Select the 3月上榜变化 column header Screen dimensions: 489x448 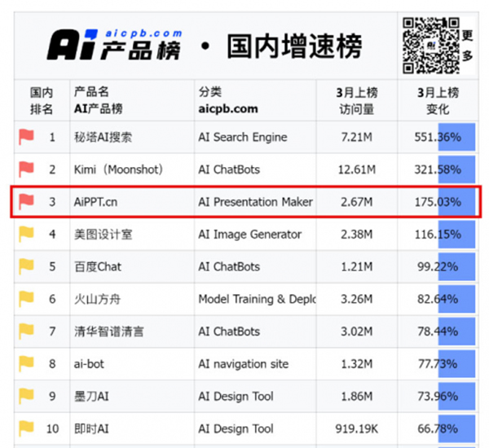pos(438,100)
